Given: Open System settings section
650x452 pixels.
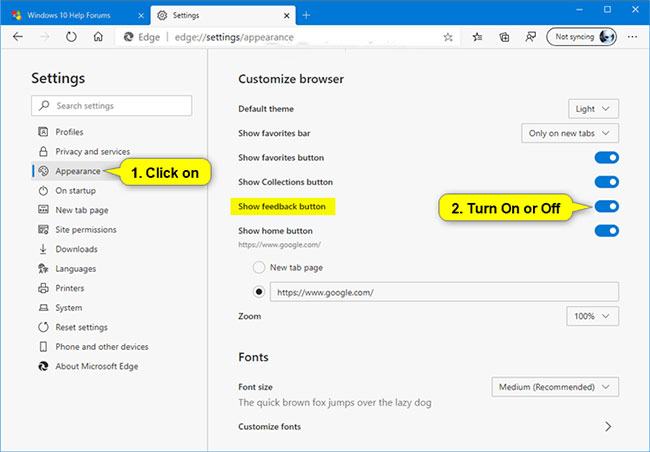Looking at the screenshot, I should point(68,308).
